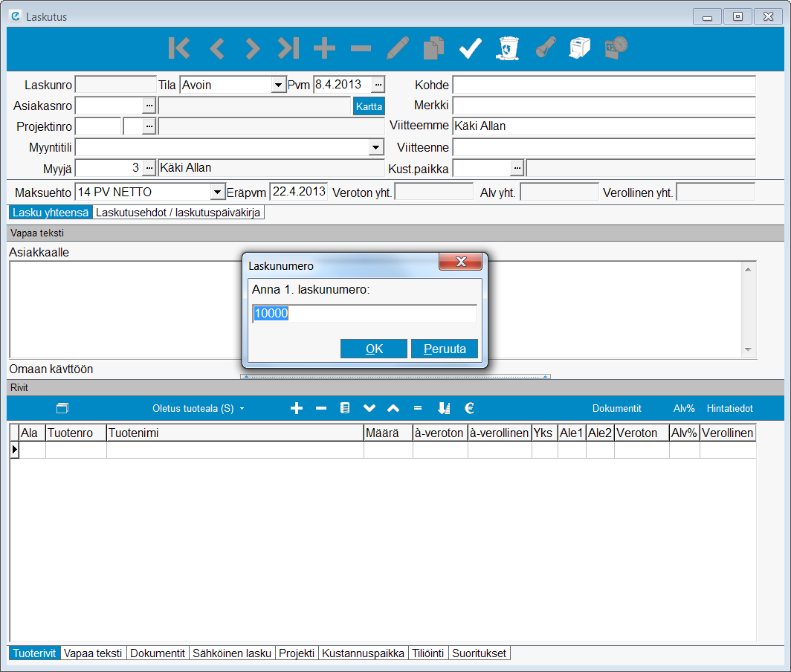
Task: Click the sort arrow icon in Rivit toolbar
Action: [x=444, y=408]
